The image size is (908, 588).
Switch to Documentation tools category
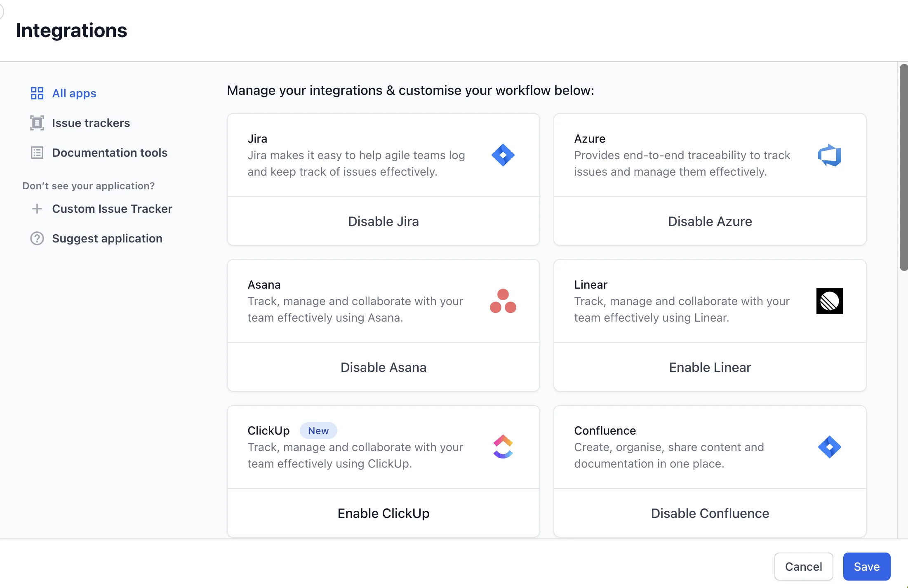tap(110, 153)
